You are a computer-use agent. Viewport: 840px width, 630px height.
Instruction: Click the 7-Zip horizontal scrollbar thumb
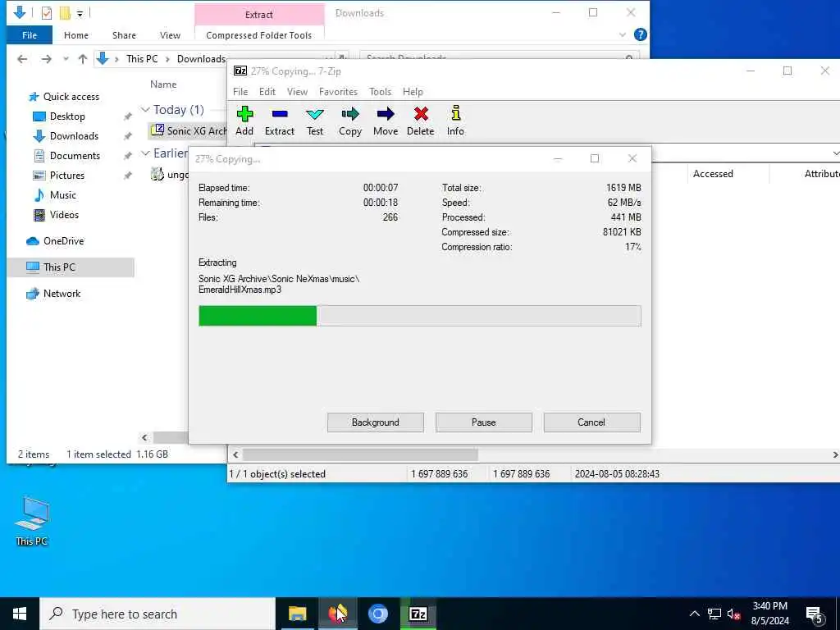(360, 454)
